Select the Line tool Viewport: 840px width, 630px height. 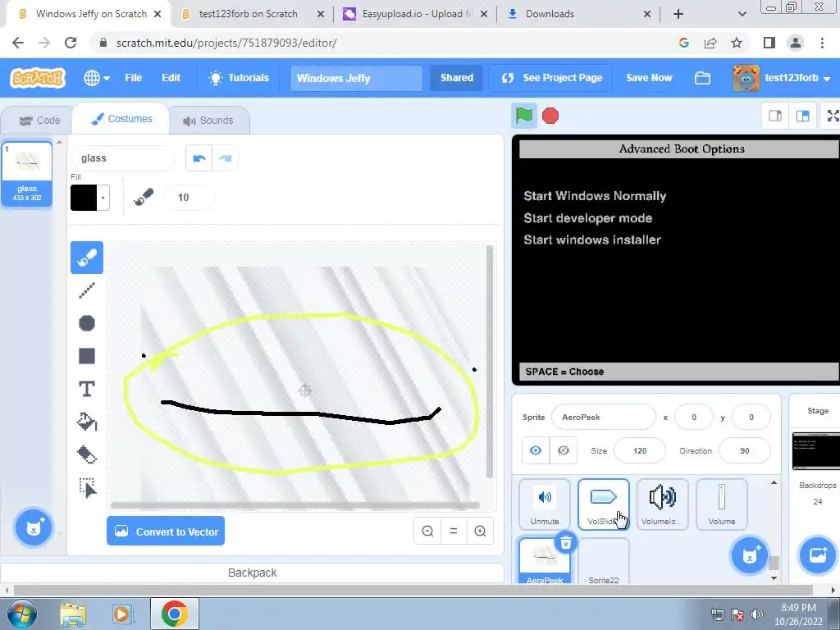pyautogui.click(x=87, y=290)
